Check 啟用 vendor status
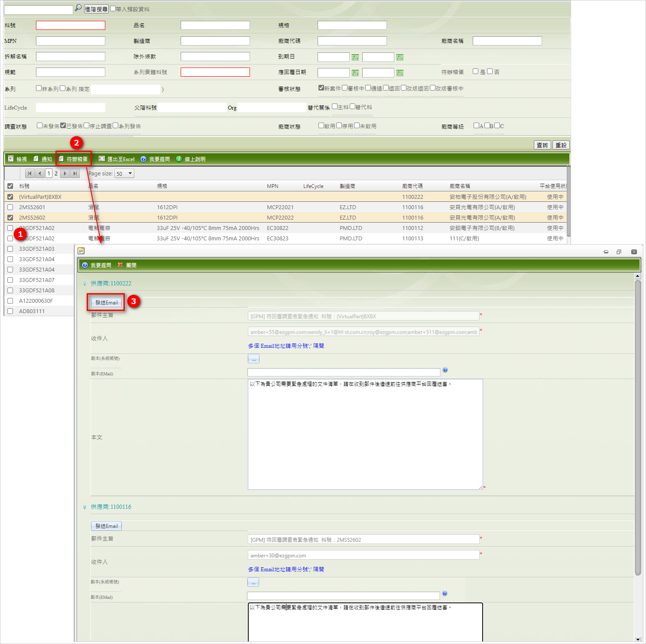This screenshot has height=644, width=646. pyautogui.click(x=321, y=126)
